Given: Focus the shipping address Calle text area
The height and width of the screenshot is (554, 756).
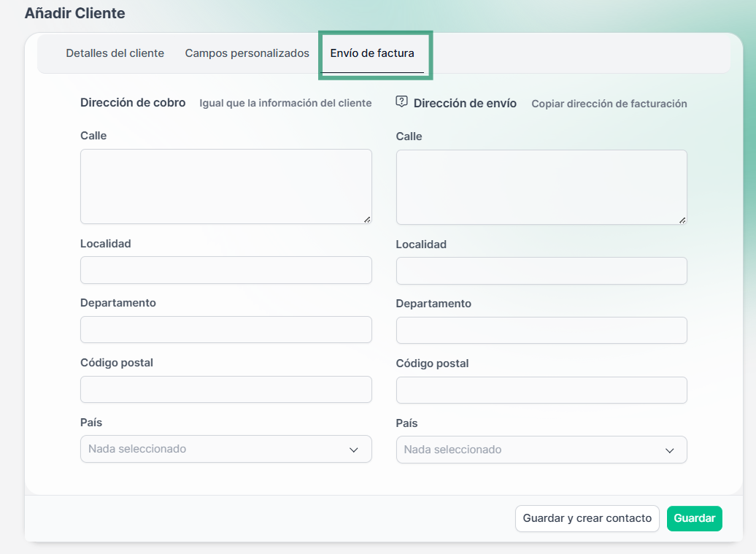Looking at the screenshot, I should [x=541, y=187].
